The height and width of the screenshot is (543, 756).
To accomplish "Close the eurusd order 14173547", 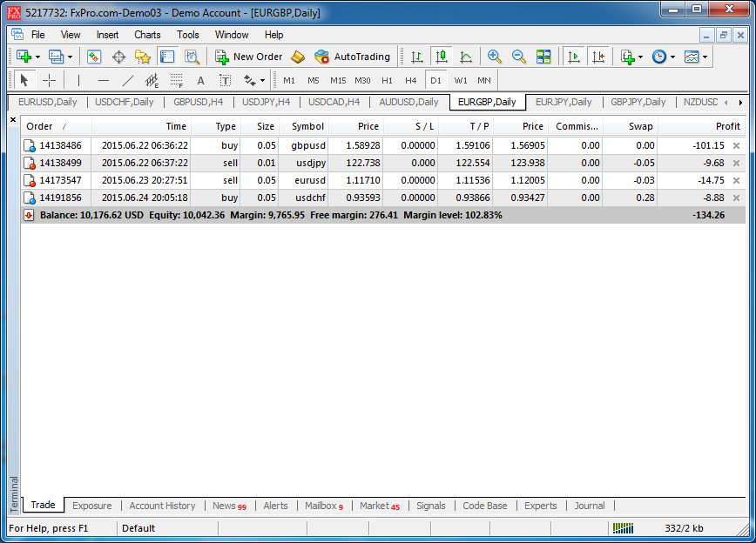I will click(736, 180).
